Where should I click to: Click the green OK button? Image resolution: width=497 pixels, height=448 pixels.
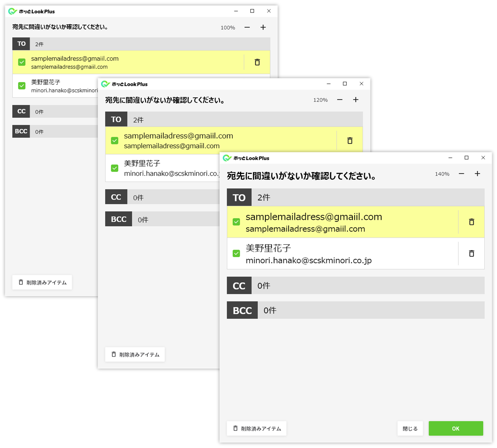pyautogui.click(x=456, y=429)
